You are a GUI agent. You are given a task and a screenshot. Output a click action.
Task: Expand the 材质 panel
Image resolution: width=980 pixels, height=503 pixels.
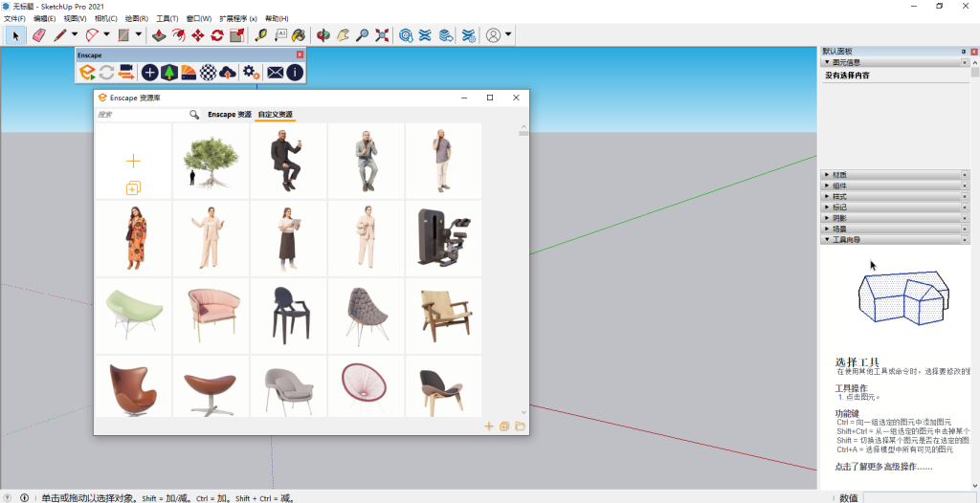pyautogui.click(x=839, y=175)
